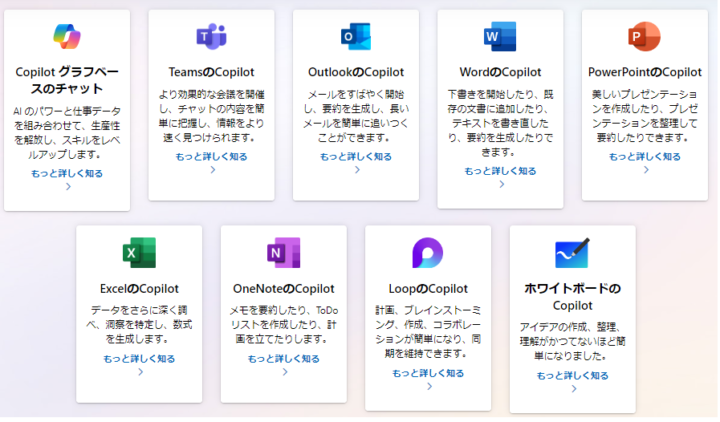Click the Excel app icon
Viewport: 720px width, 422px height.
(139, 252)
